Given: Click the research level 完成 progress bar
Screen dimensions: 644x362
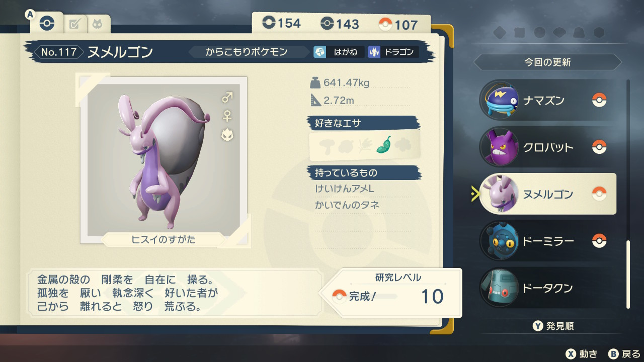Looking at the screenshot, I should point(373,297).
